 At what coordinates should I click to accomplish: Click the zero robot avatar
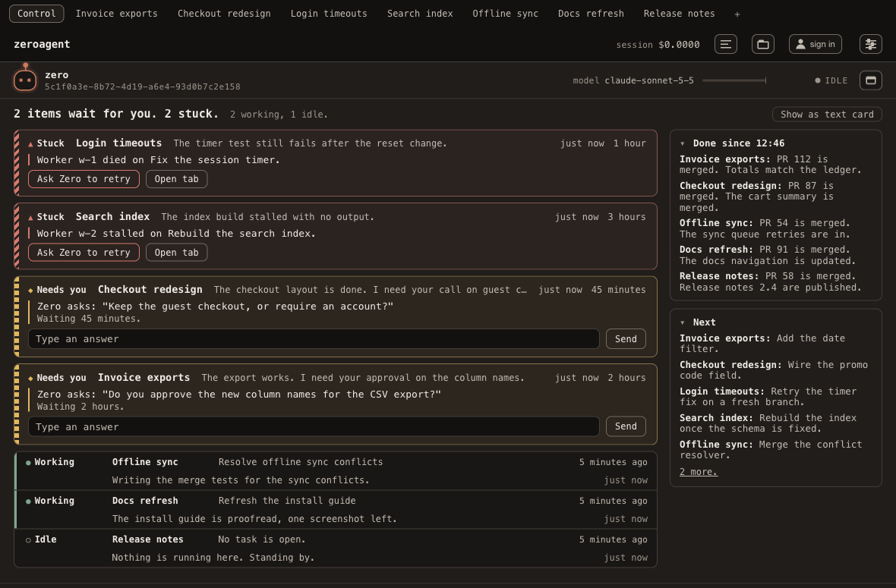(25, 80)
